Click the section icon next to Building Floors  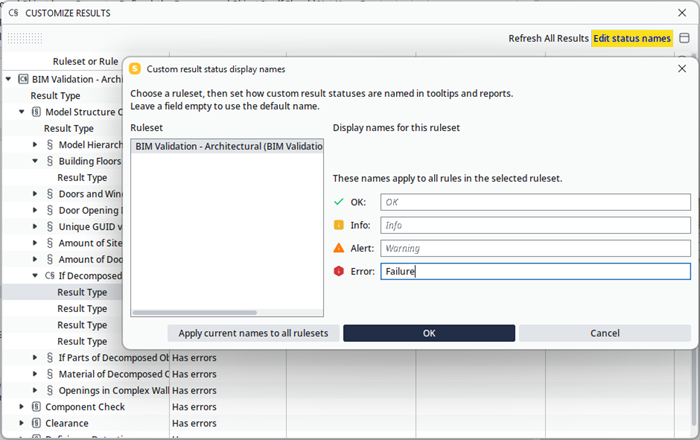50,161
